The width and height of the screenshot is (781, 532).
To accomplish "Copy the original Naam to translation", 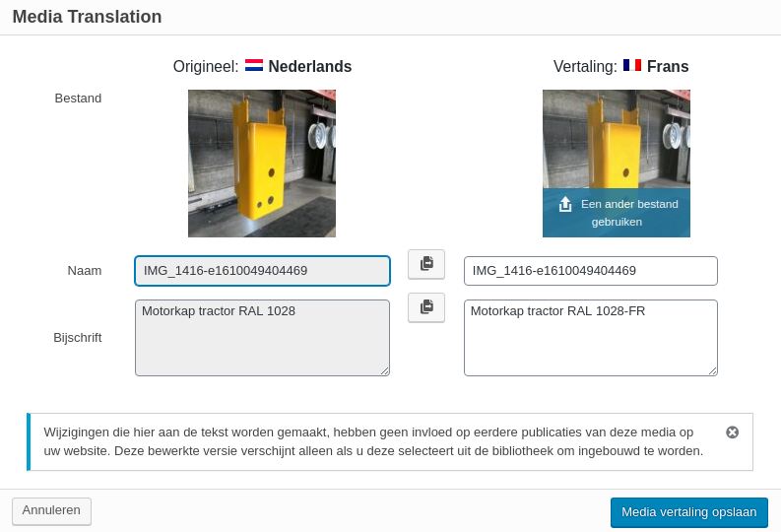I will [x=425, y=264].
